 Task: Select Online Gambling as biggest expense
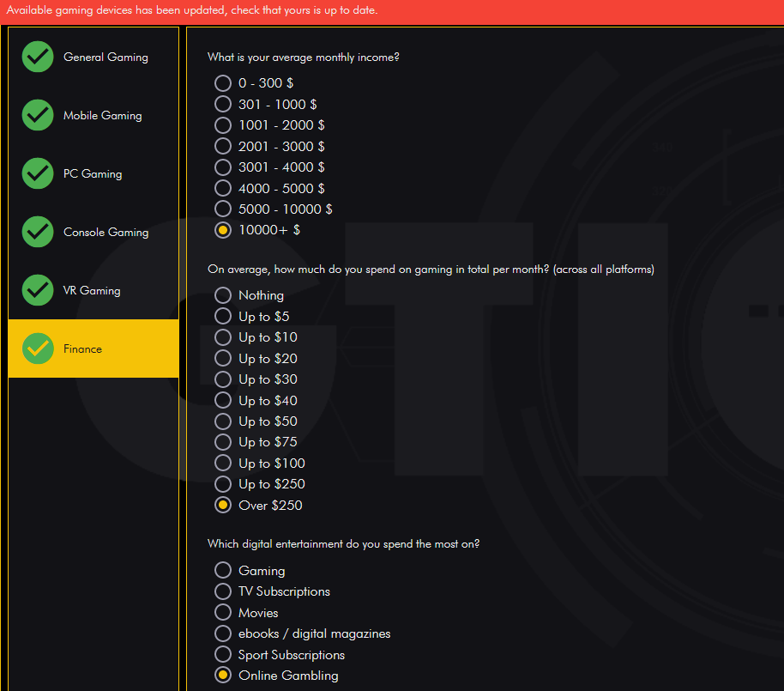click(223, 675)
